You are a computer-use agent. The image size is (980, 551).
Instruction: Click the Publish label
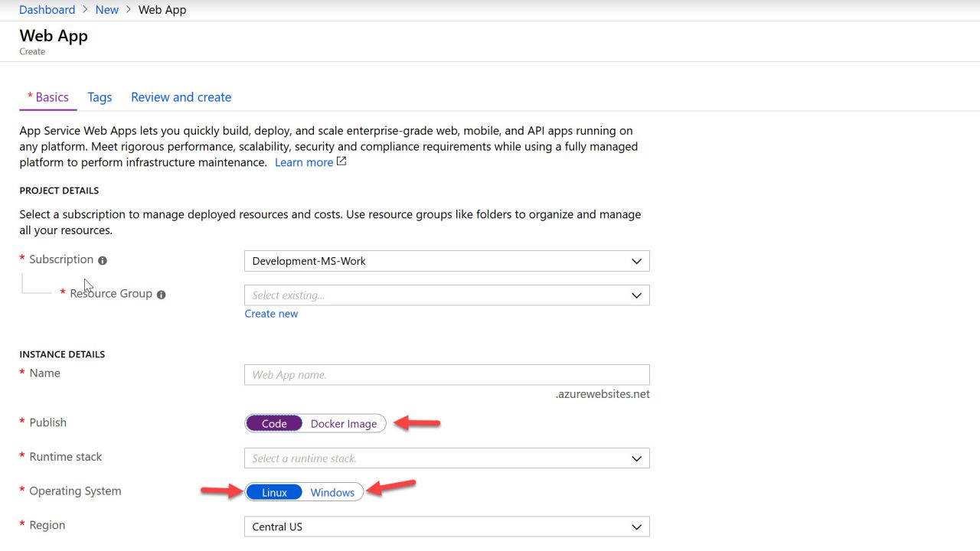(48, 422)
